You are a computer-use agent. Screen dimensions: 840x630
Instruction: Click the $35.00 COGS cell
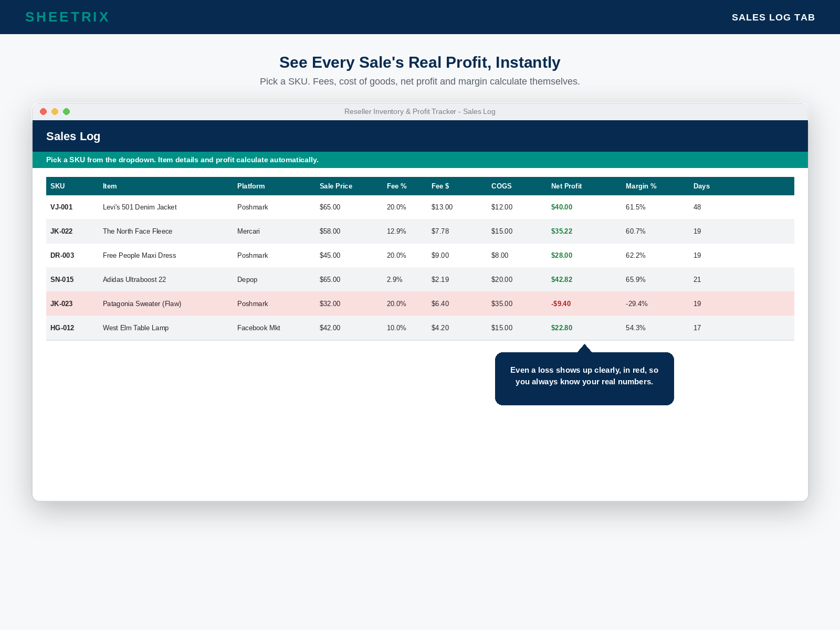pyautogui.click(x=502, y=303)
